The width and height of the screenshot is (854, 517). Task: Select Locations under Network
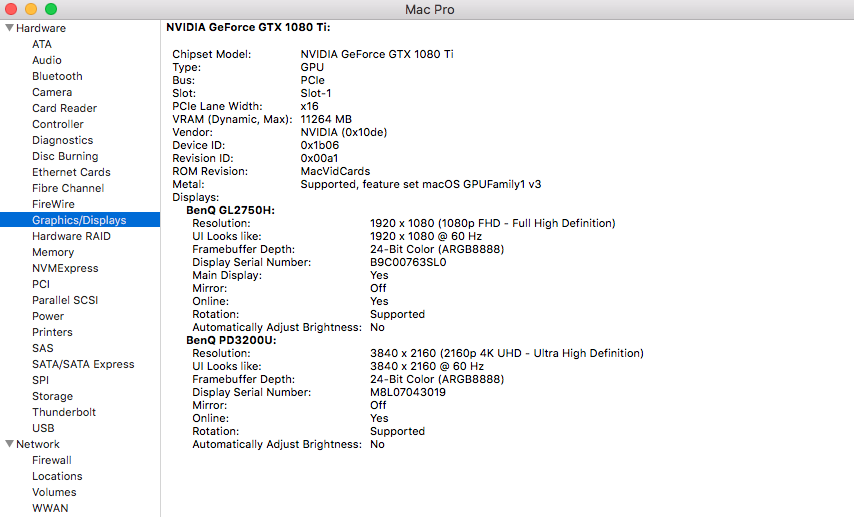[x=57, y=476]
